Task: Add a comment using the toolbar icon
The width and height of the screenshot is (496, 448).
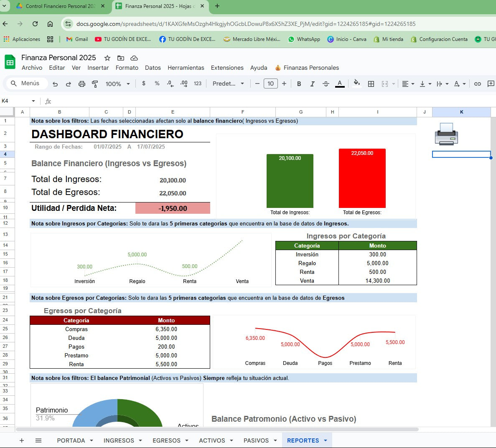Action: pyautogui.click(x=491, y=84)
